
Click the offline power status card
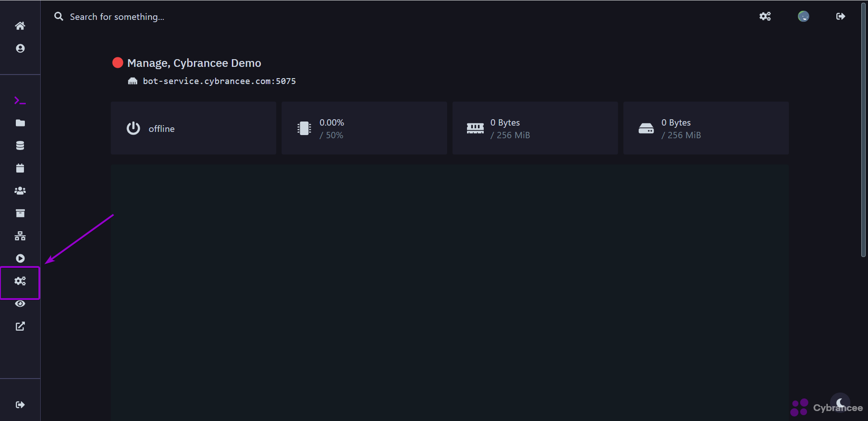193,128
